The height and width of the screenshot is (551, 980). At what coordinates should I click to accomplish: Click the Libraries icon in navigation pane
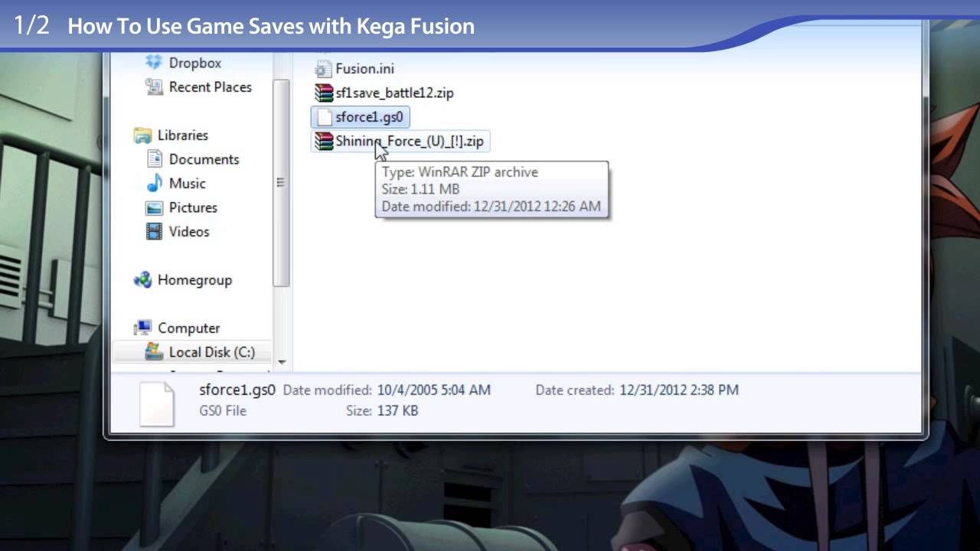(142, 135)
